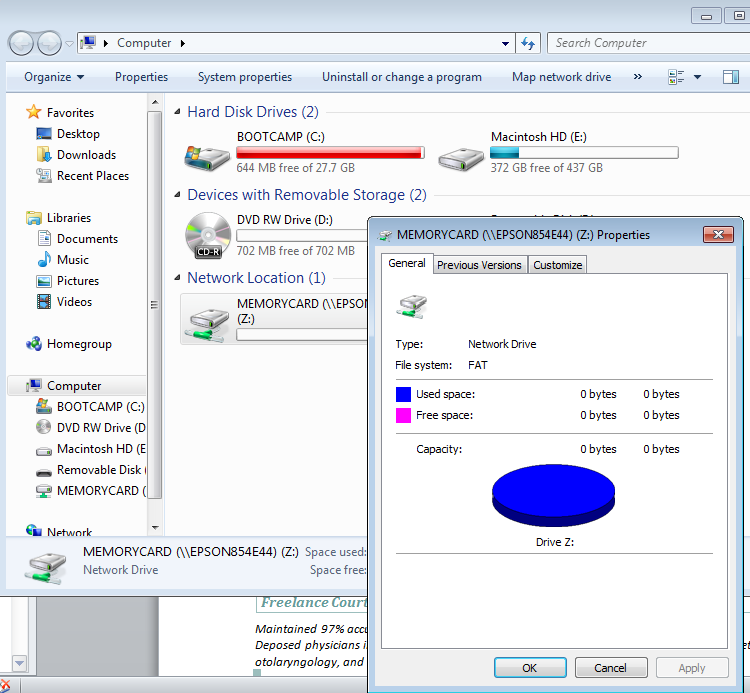Click navigation pane scroll down arrow

[155, 528]
